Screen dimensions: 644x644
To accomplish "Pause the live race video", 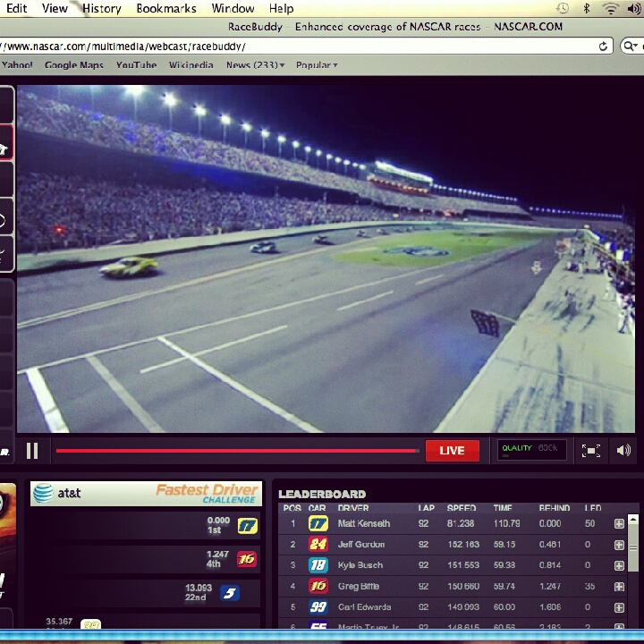I will click(32, 451).
